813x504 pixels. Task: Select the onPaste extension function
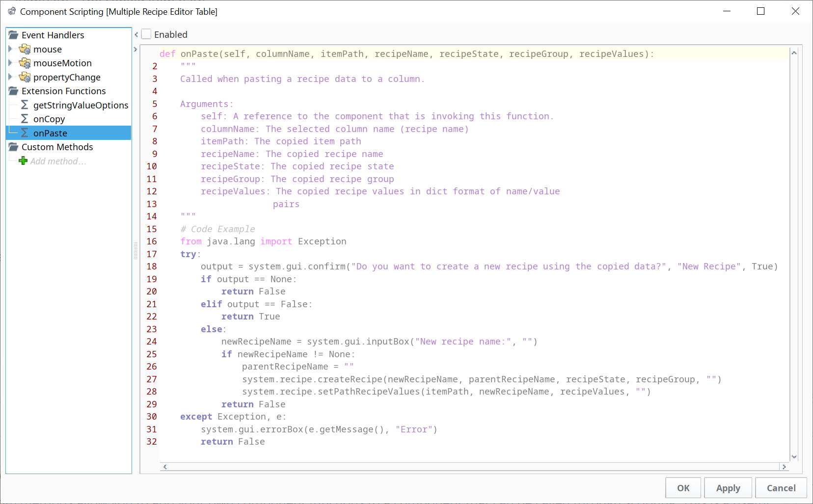pyautogui.click(x=50, y=133)
